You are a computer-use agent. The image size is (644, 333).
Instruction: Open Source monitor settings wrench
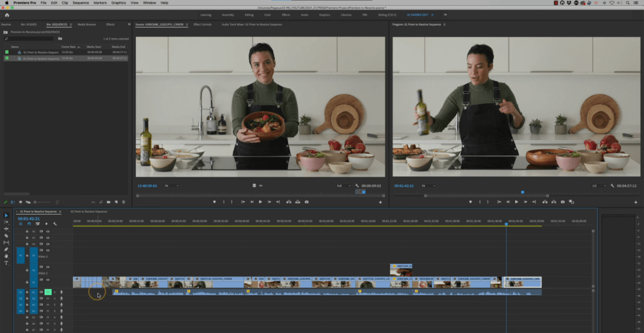tap(357, 186)
